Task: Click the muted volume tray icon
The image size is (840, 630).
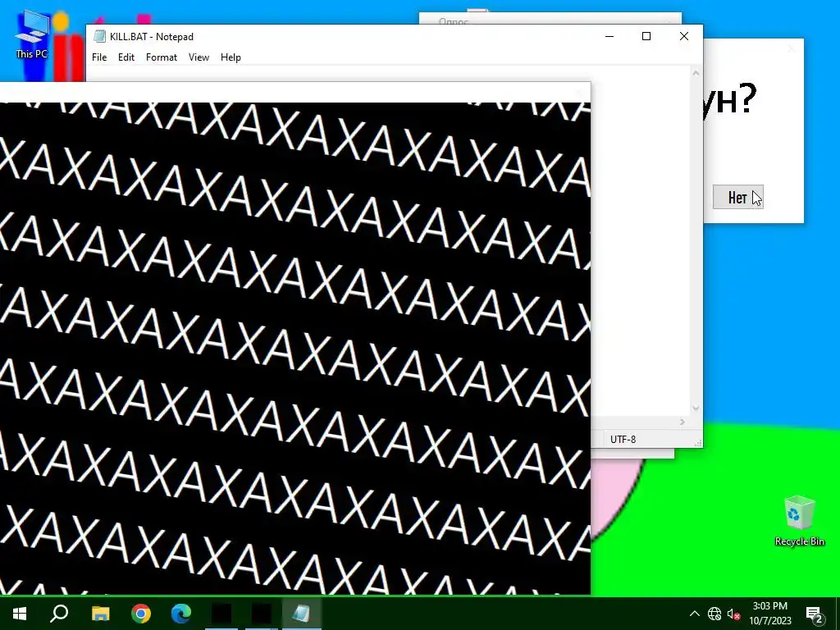Action: (x=734, y=614)
